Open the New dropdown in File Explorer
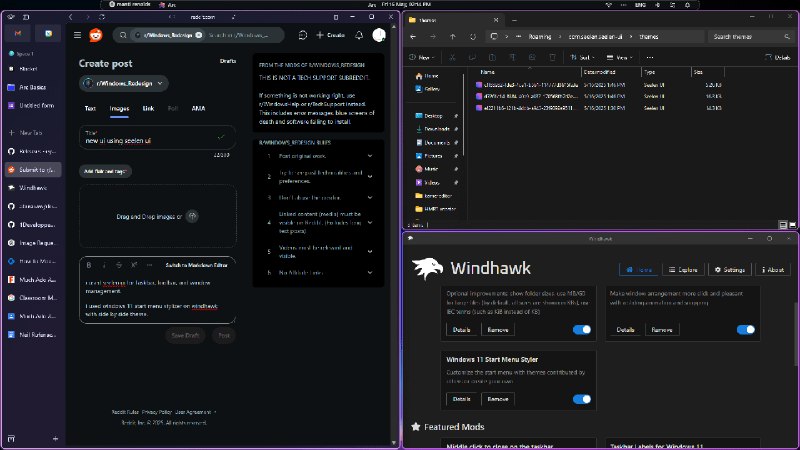 click(422, 58)
